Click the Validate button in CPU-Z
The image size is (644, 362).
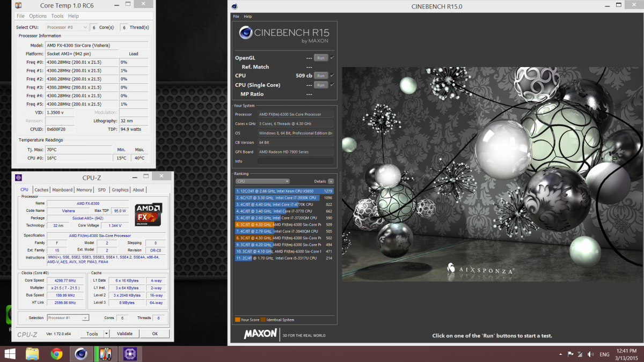125,334
